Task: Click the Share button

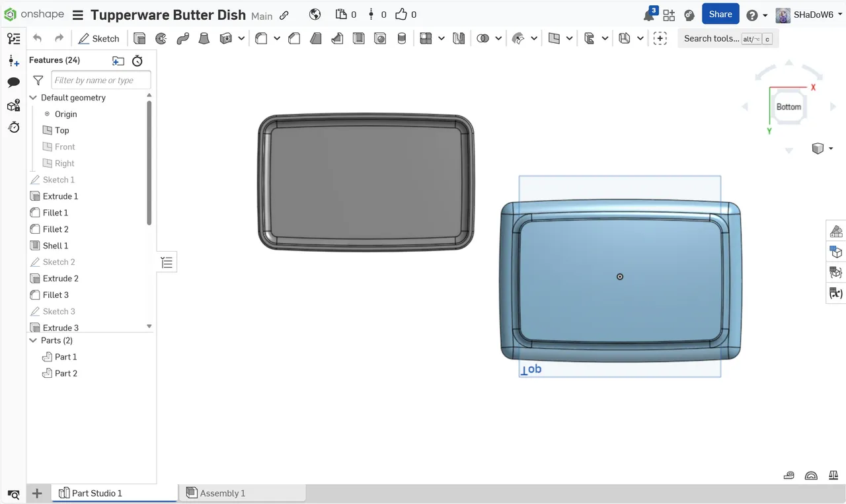Action: [720, 14]
